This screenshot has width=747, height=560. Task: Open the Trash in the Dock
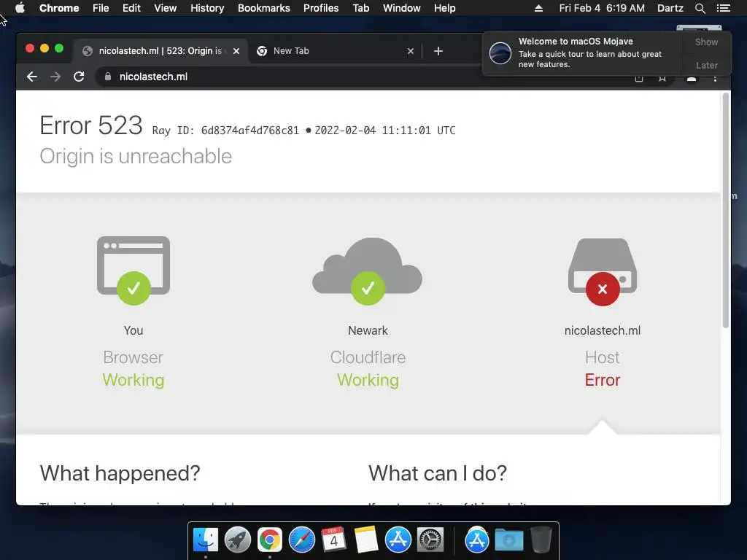(541, 540)
